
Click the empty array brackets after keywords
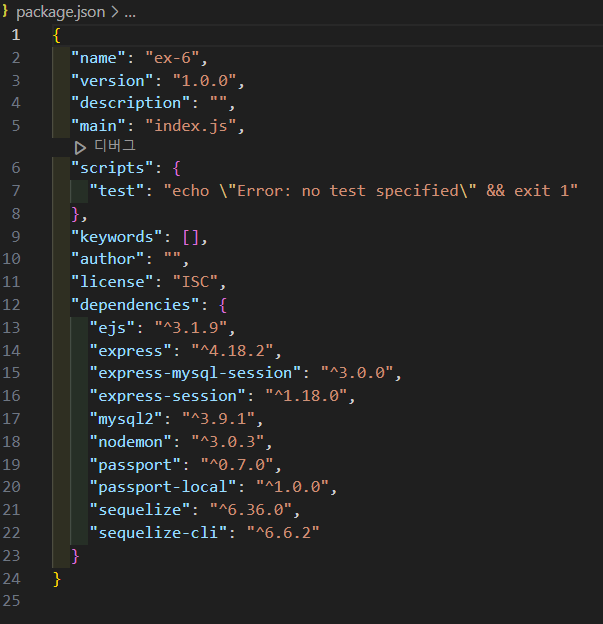[x=191, y=237]
